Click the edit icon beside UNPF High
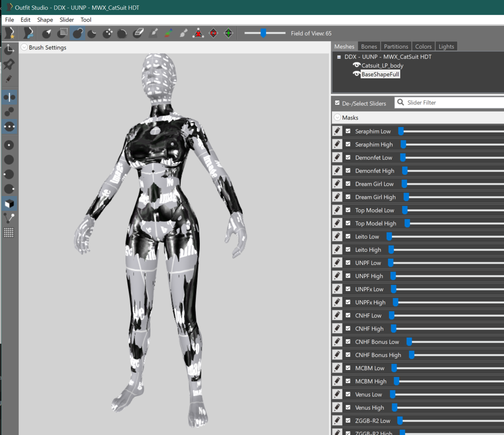The width and height of the screenshot is (504, 435). coord(337,275)
